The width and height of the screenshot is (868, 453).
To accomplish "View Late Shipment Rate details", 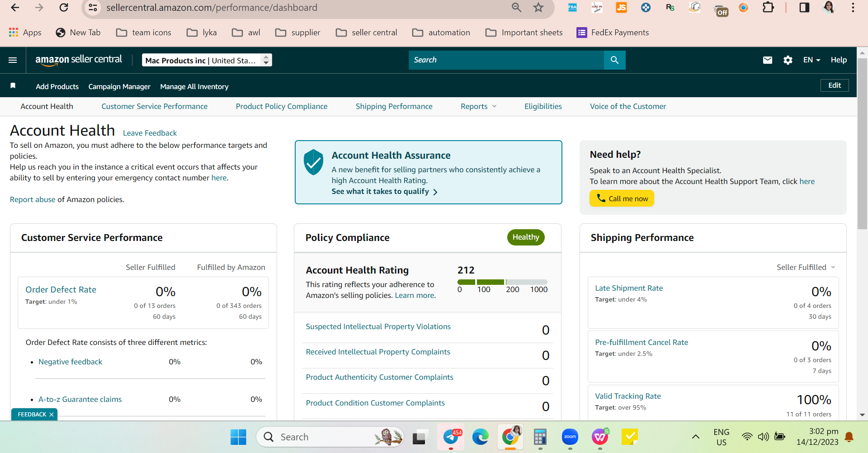I will tap(629, 288).
